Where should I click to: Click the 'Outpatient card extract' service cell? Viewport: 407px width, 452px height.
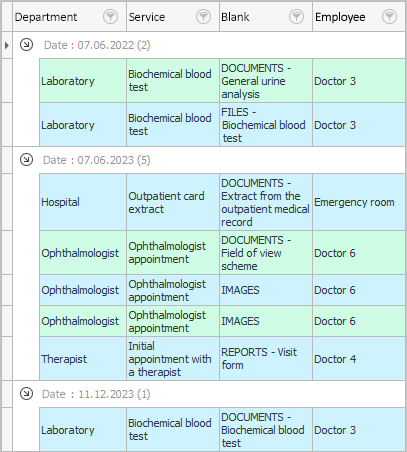click(x=173, y=202)
